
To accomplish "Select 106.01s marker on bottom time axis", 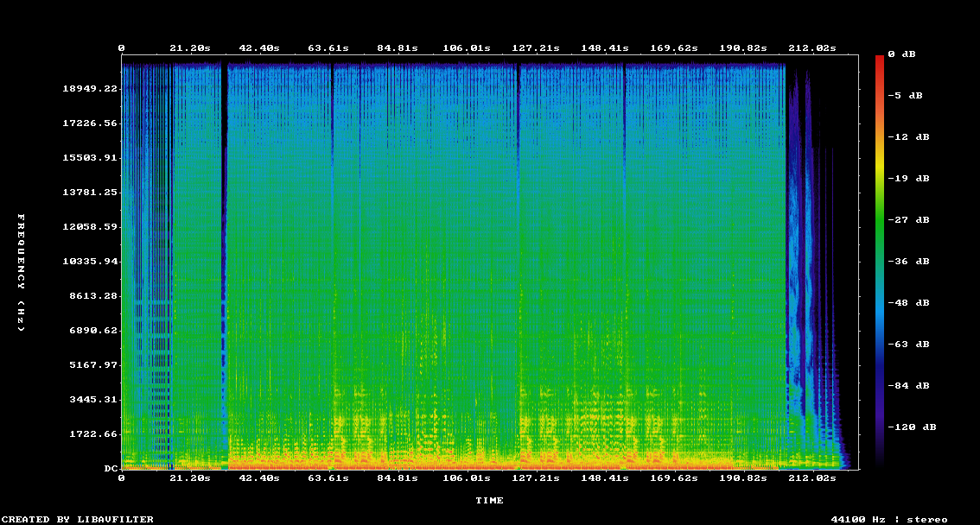I will (x=467, y=478).
